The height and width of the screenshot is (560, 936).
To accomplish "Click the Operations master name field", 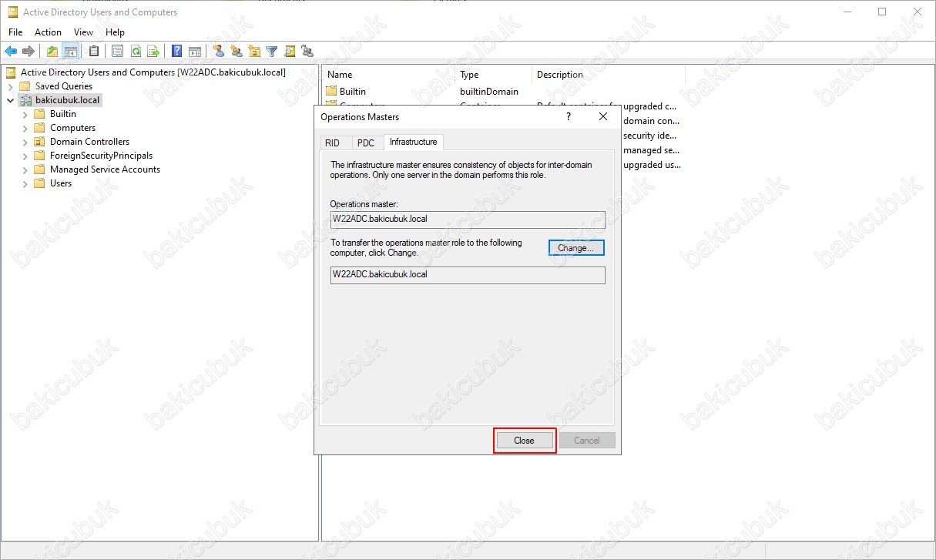I will pyautogui.click(x=468, y=219).
